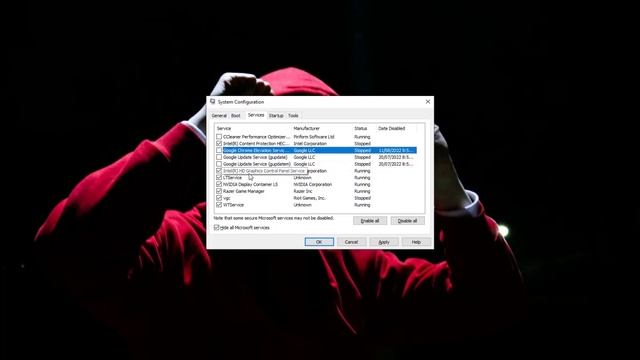640x360 pixels.
Task: Uncheck the vgc service checkbox
Action: click(219, 198)
